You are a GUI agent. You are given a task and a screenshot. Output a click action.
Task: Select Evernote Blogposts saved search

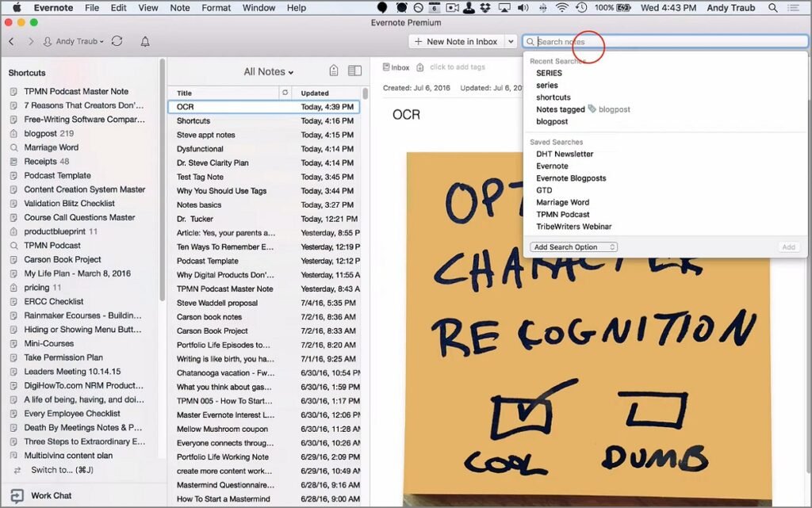click(x=571, y=178)
